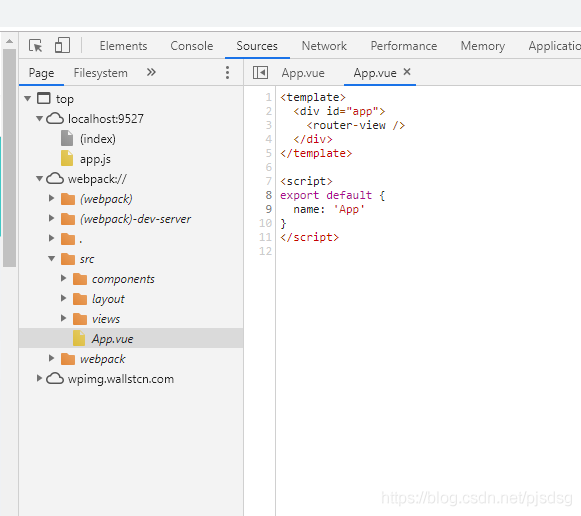Viewport: 581px width, 516px height.
Task: Expand the wpimg.wallstcn.com domain node
Action: tap(39, 378)
